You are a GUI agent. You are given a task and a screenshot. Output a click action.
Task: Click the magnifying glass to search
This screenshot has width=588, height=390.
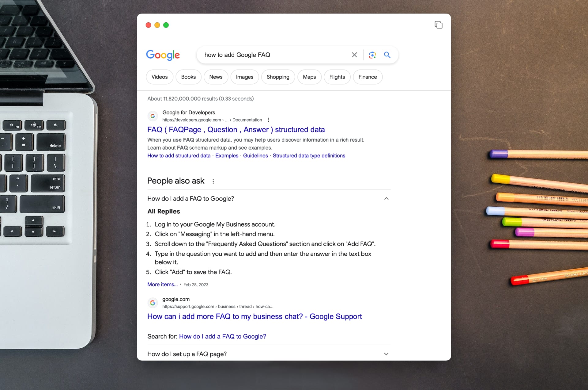(387, 55)
